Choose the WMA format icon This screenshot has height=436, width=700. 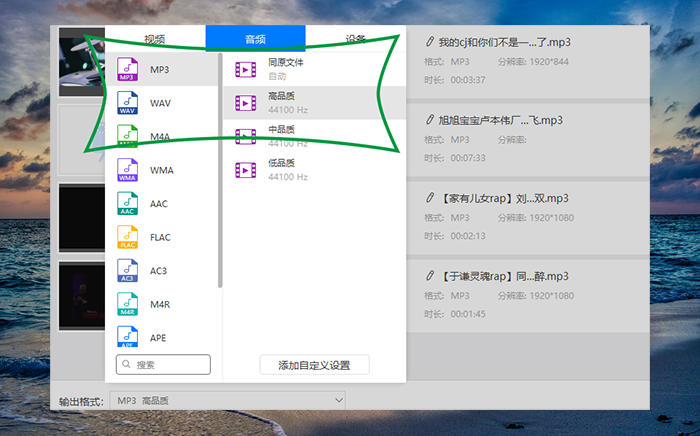point(127,170)
